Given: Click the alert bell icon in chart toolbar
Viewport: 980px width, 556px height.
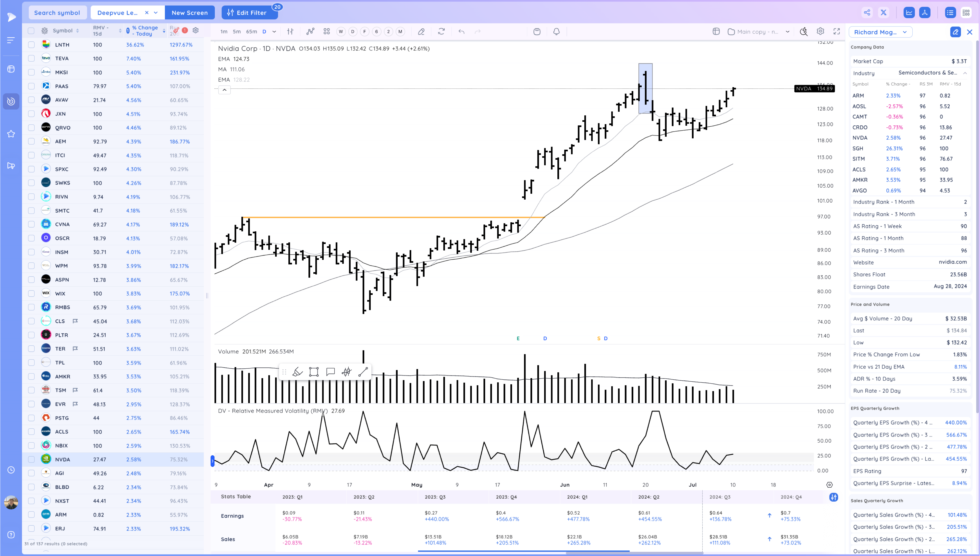Looking at the screenshot, I should point(556,32).
